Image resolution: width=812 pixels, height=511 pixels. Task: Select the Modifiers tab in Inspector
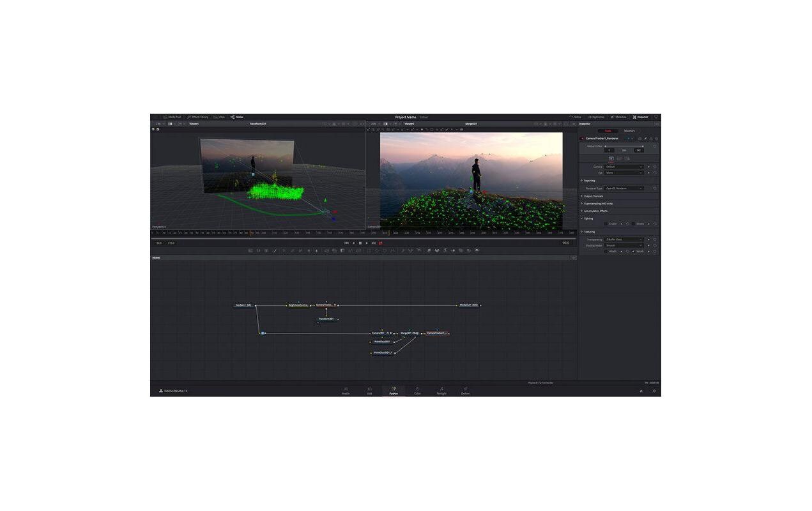tap(629, 131)
